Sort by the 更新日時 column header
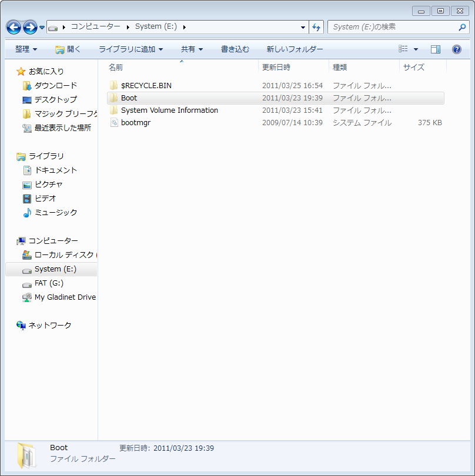 [294, 67]
